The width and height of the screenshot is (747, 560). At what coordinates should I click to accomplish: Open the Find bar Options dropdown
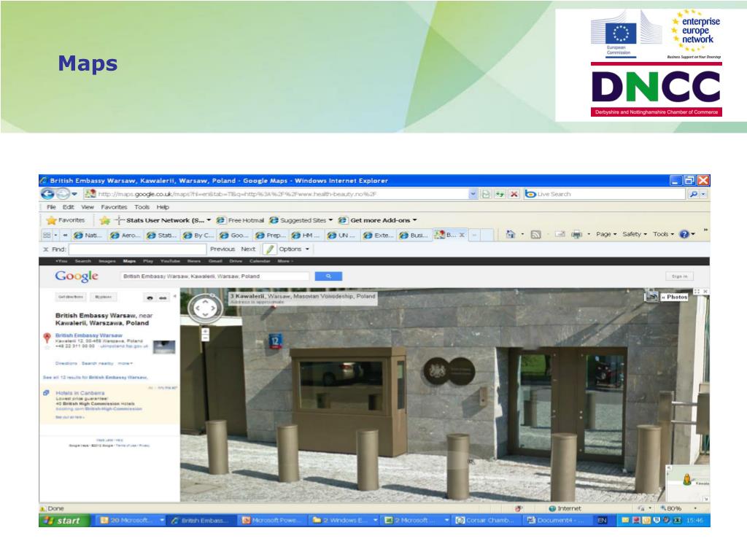click(x=294, y=249)
